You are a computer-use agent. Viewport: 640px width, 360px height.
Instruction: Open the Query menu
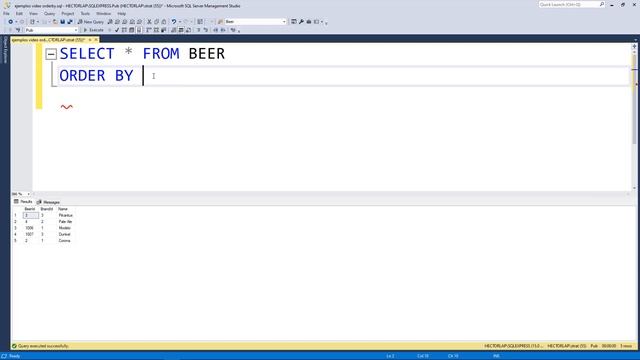(x=49, y=13)
